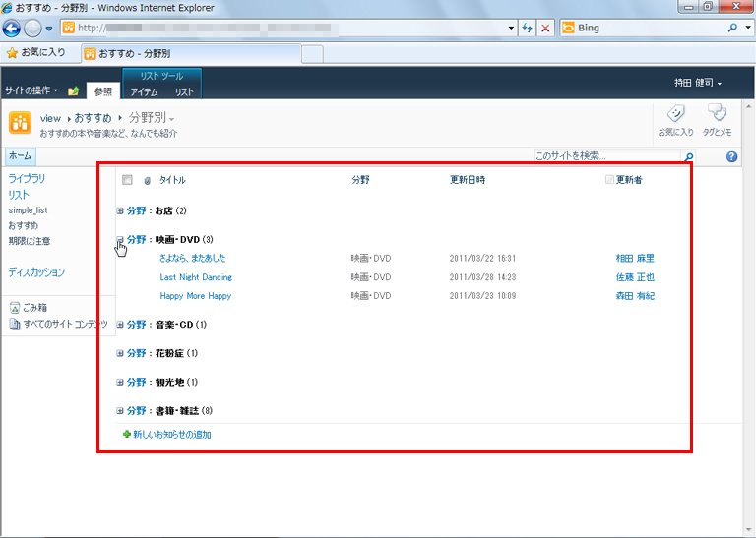Image resolution: width=756 pixels, height=538 pixels.
Task: Select the おすすめ - 分野別 browser tab
Action: (x=191, y=53)
